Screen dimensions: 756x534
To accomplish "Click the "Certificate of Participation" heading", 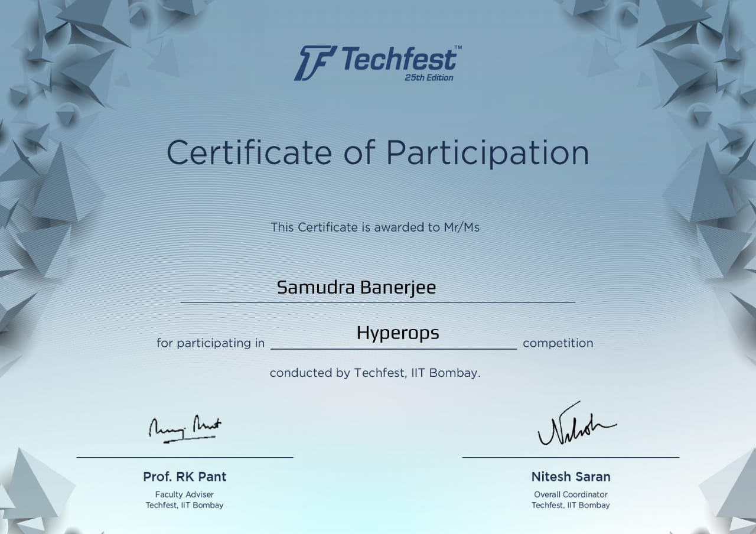I will pos(378,152).
